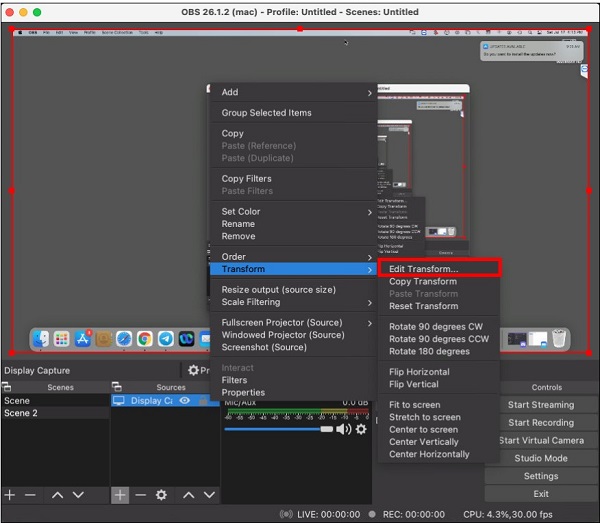Click the add scene plus icon
Image resolution: width=600 pixels, height=523 pixels.
(x=10, y=495)
